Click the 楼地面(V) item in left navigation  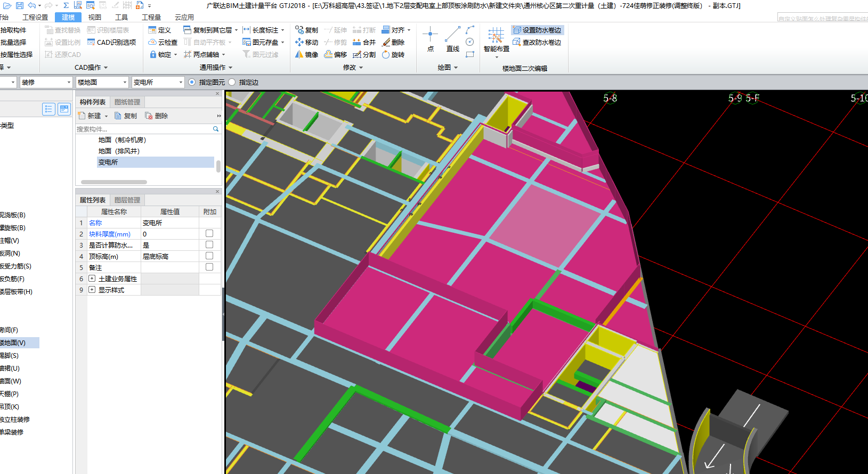click(19, 342)
